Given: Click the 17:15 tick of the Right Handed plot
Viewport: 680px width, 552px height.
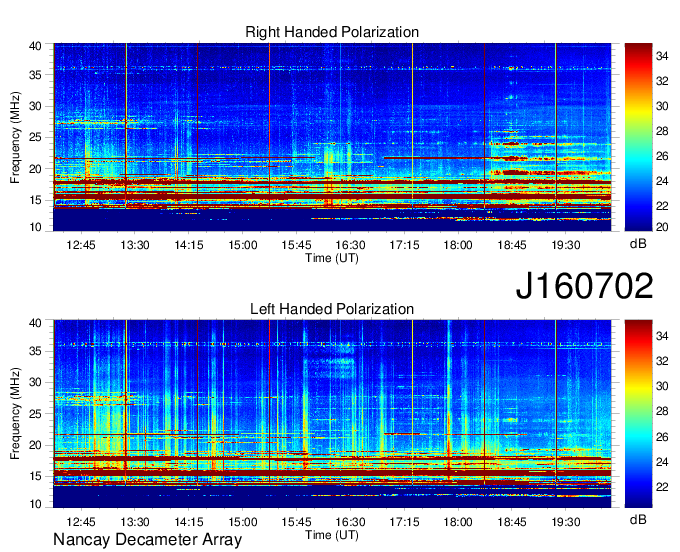Looking at the screenshot, I should [404, 245].
